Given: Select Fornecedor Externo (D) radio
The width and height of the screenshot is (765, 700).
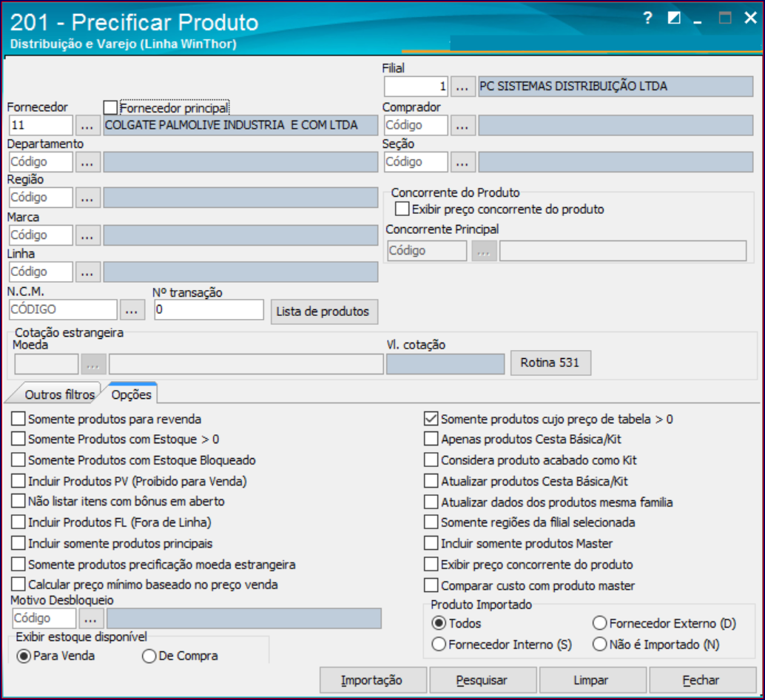Looking at the screenshot, I should [x=599, y=623].
